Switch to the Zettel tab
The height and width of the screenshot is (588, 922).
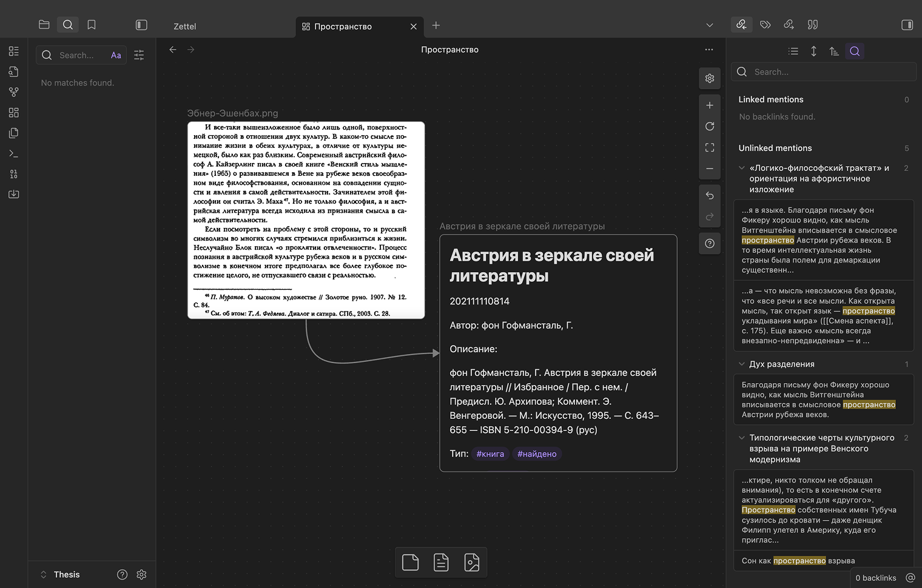[184, 26]
